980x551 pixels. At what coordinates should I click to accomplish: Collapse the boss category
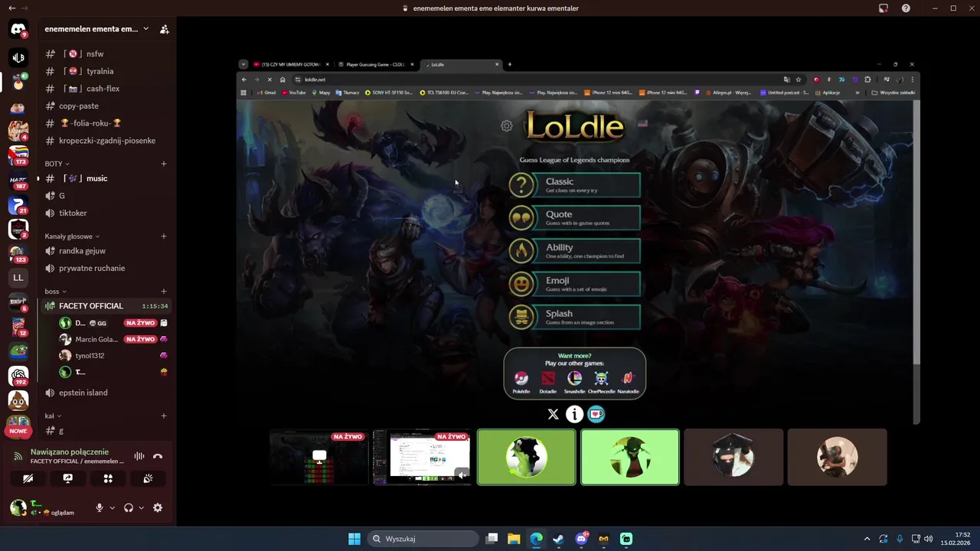55,292
